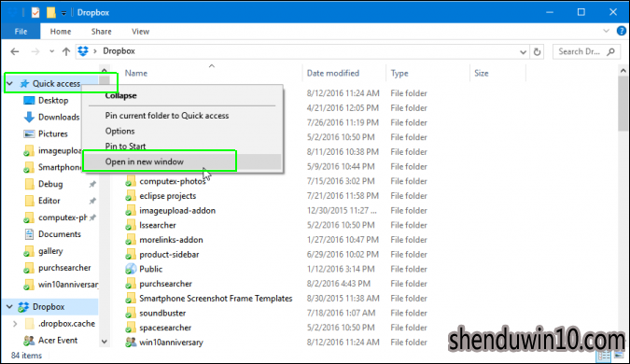Click the Dropbox icon in the address bar
The width and height of the screenshot is (630, 364).
click(83, 51)
